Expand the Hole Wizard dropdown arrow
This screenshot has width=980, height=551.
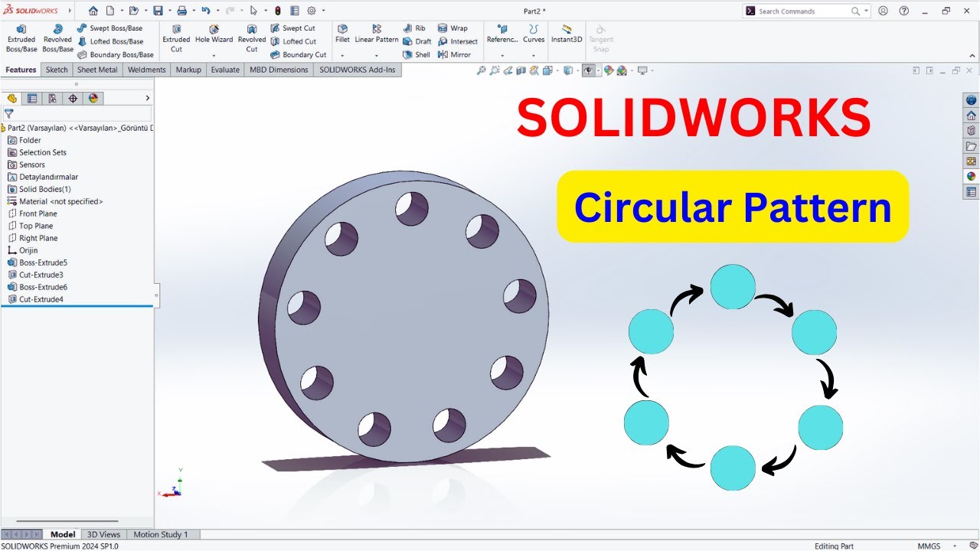(x=214, y=55)
